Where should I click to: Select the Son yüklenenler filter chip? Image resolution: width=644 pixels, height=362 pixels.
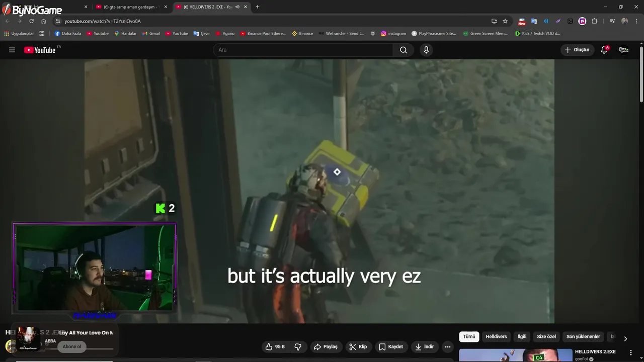click(x=583, y=337)
